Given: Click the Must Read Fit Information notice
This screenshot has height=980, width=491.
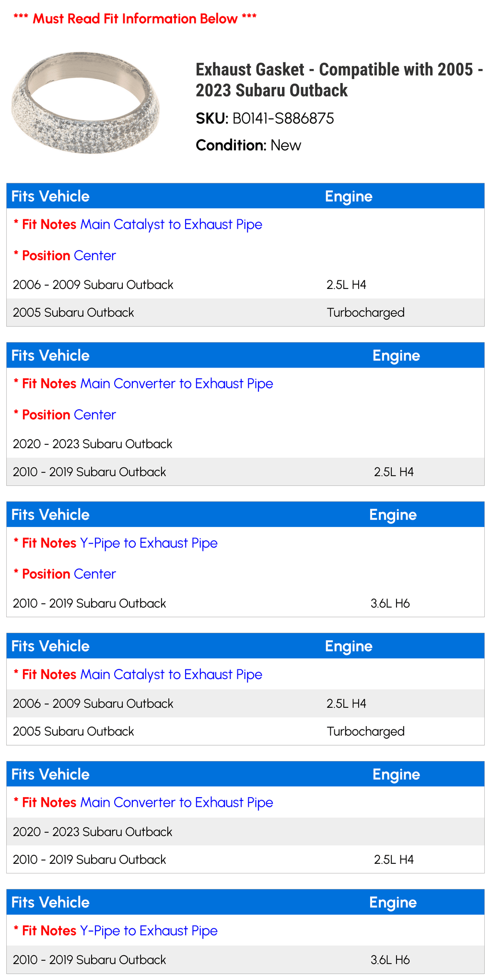Looking at the screenshot, I should (135, 19).
